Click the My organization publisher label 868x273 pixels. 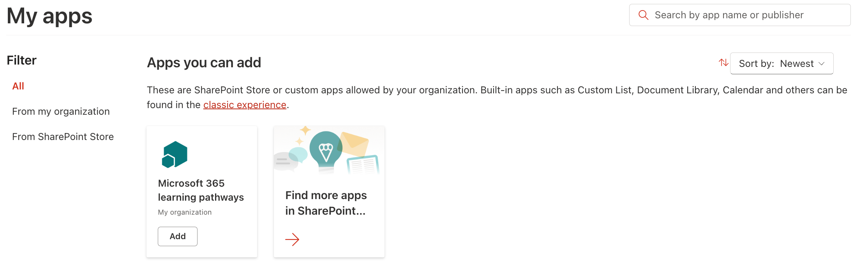(x=185, y=212)
